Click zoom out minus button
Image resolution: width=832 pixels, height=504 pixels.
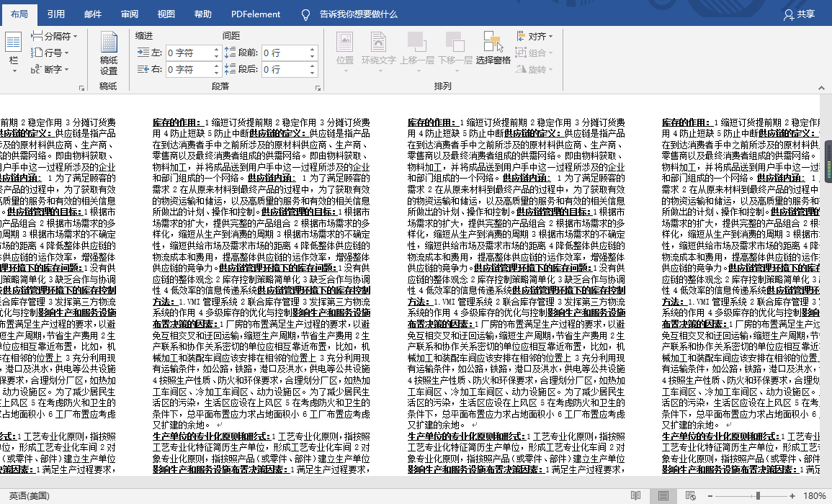tap(710, 496)
